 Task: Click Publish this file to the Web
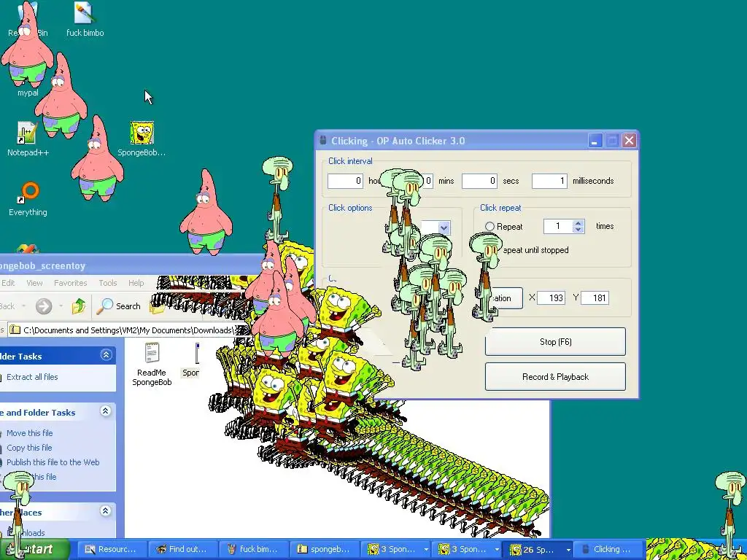[x=53, y=462]
